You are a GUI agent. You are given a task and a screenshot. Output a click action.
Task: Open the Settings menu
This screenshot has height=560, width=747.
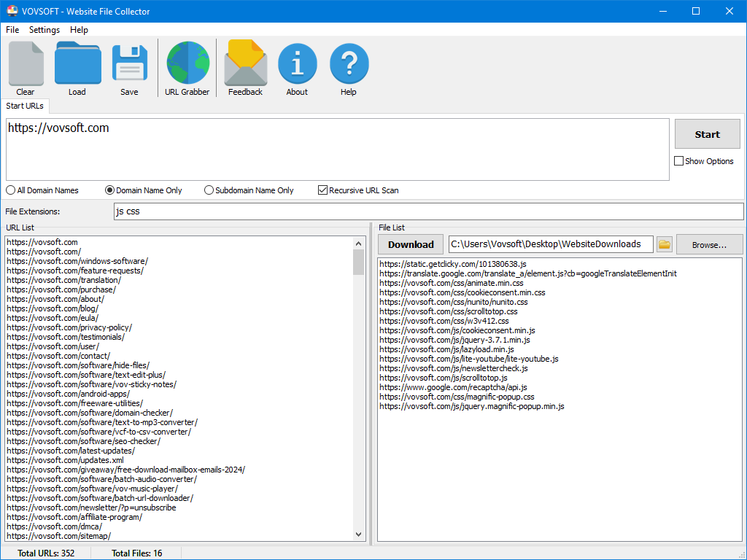coord(44,30)
